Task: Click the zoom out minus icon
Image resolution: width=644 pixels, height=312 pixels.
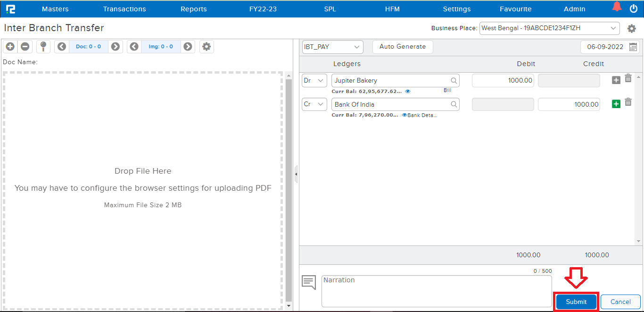Action: [25, 47]
